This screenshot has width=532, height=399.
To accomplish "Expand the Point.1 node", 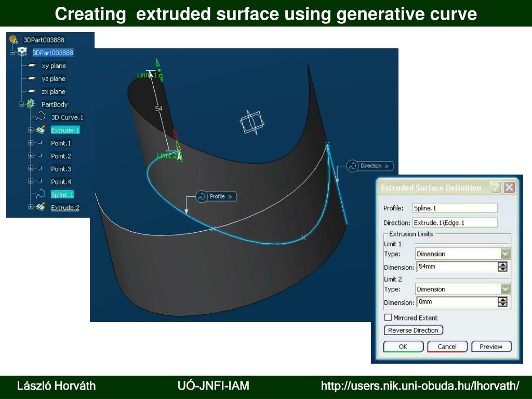I will [x=31, y=143].
